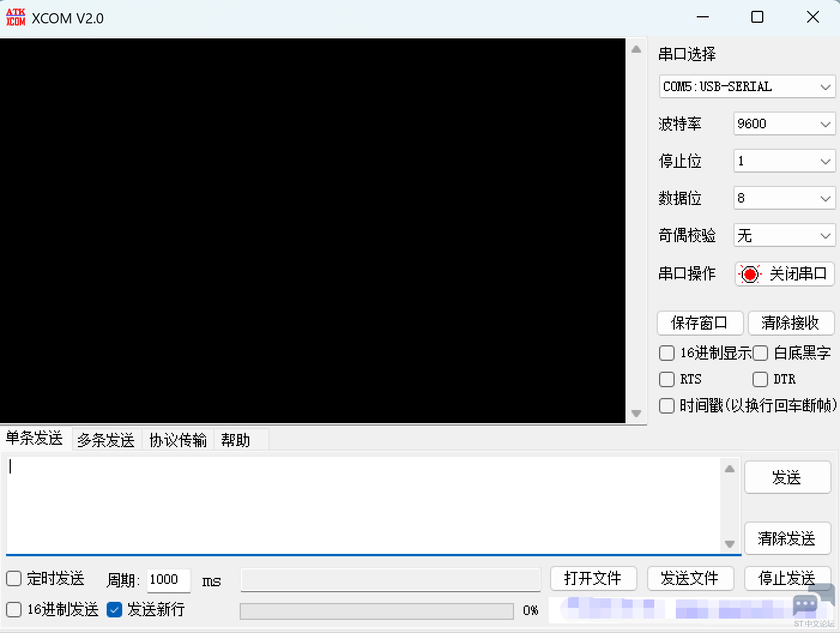Click the send box scroll-up arrow
The image size is (840, 633).
[x=730, y=469]
